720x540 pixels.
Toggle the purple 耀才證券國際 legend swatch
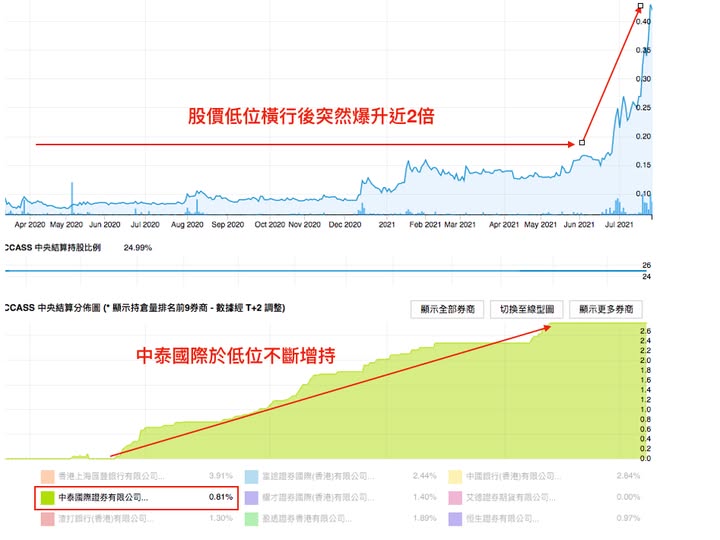252,497
